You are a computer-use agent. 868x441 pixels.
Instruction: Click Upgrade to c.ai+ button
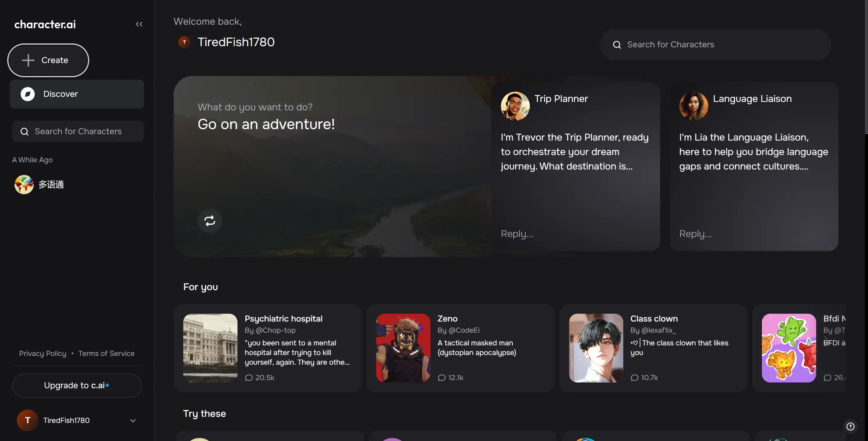[77, 385]
